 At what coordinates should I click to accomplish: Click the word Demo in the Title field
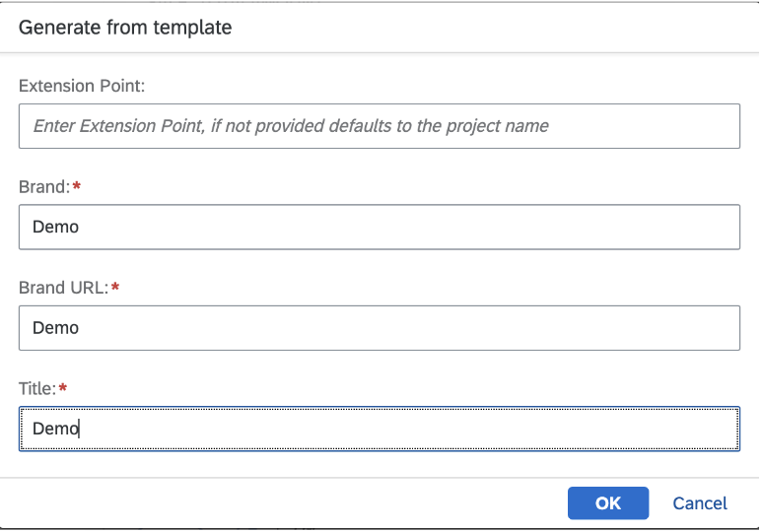tap(55, 429)
